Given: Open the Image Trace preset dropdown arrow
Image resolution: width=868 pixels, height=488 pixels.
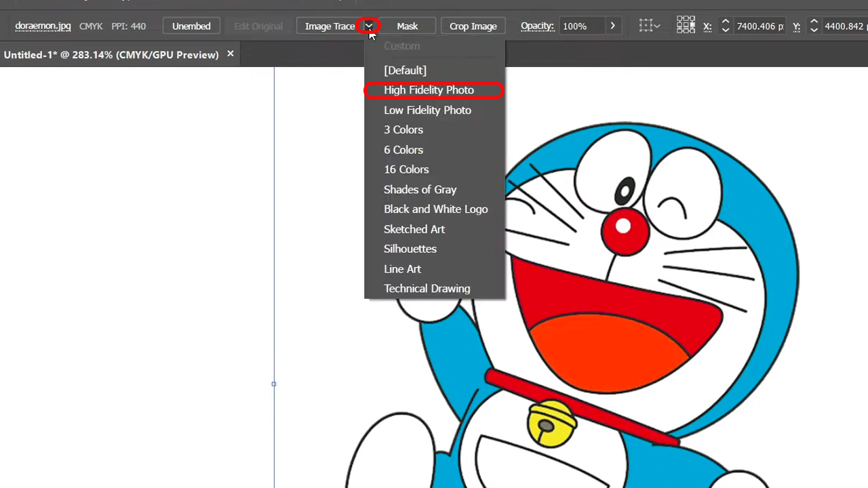Looking at the screenshot, I should coord(369,26).
